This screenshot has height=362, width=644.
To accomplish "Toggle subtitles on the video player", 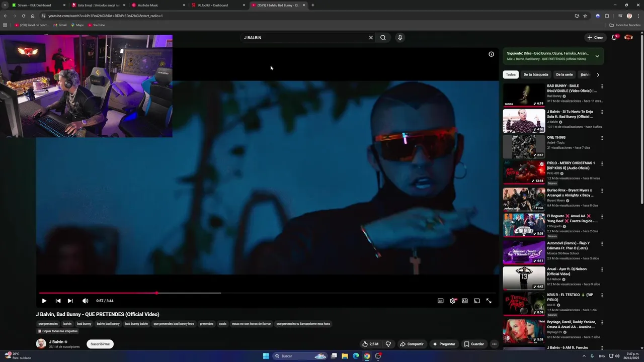I will [x=440, y=301].
